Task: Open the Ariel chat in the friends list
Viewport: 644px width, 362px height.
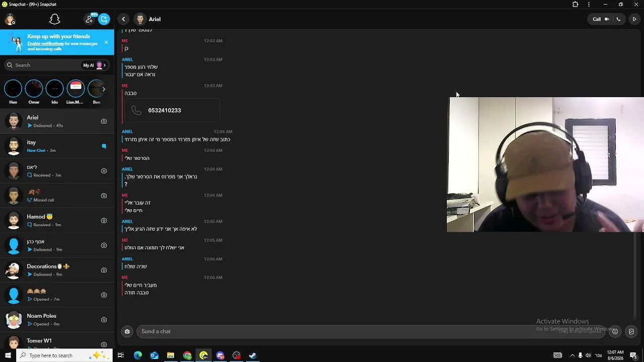Action: 57,121
